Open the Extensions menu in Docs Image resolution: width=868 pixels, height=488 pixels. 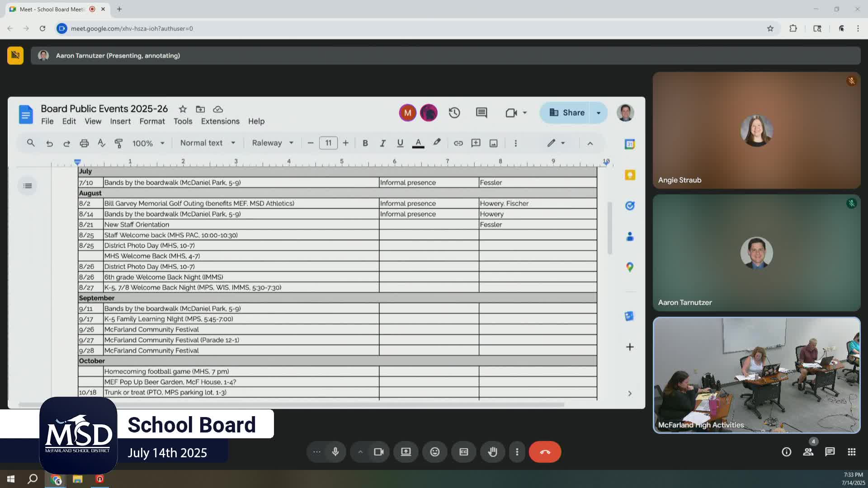(220, 122)
